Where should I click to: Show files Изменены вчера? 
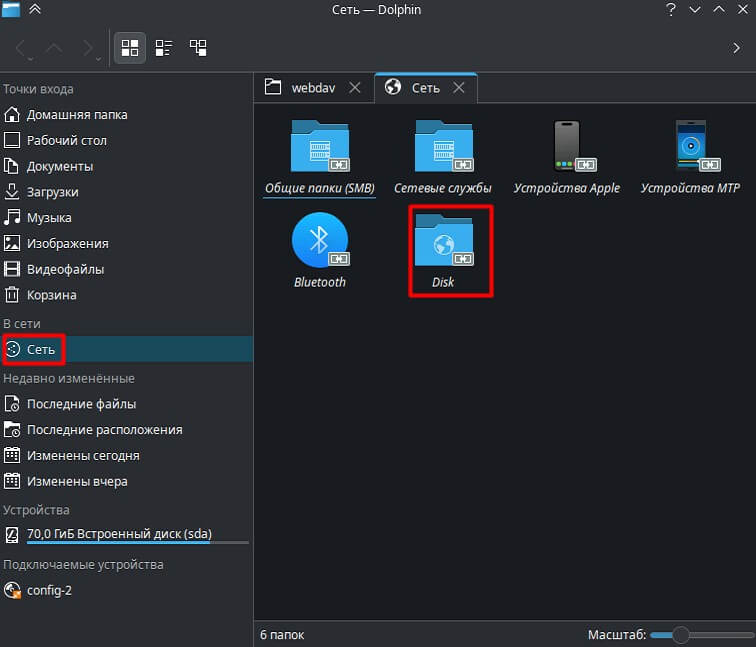(126, 481)
